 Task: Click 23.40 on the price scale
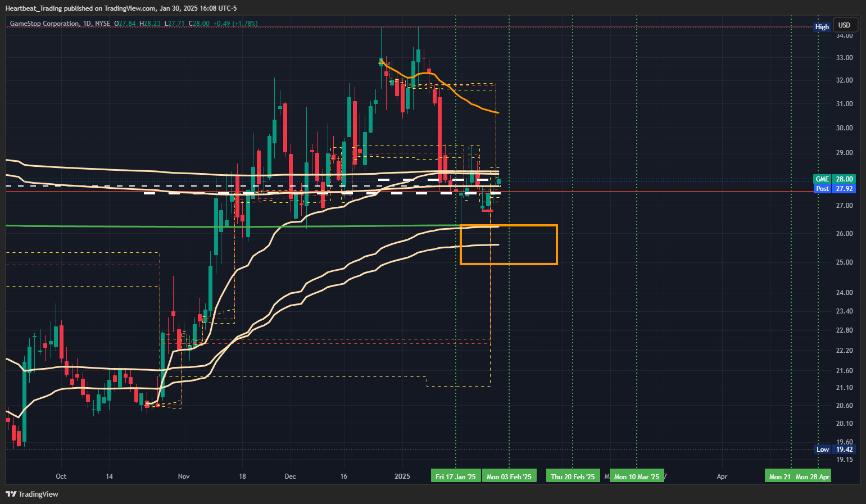pyautogui.click(x=845, y=311)
